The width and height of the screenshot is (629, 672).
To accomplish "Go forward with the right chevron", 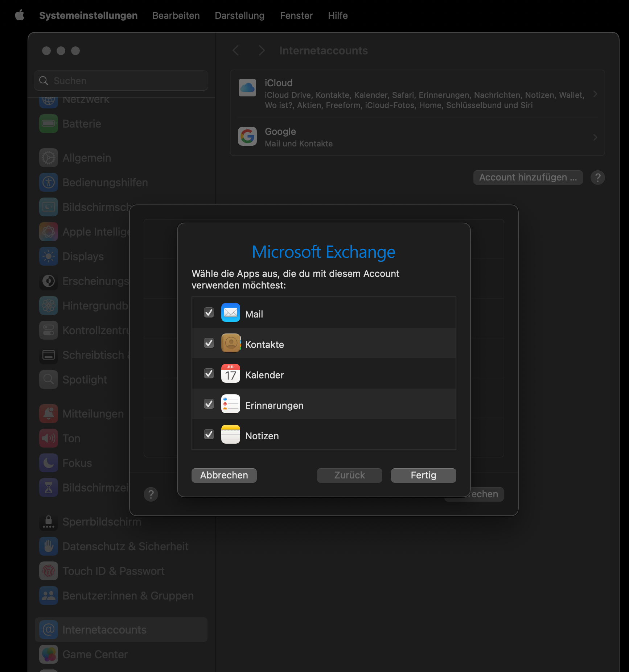I will coord(262,50).
